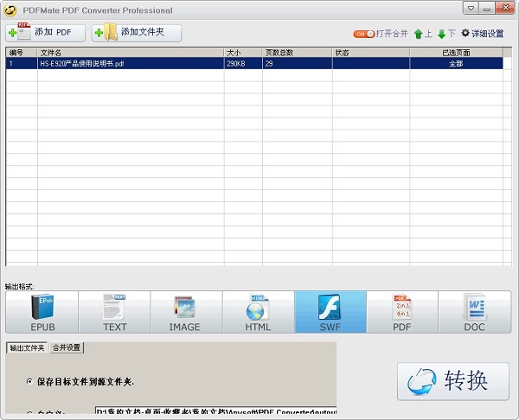Open title bar dropdown menu arrow
This screenshot has height=420, width=519.
coord(471,9)
